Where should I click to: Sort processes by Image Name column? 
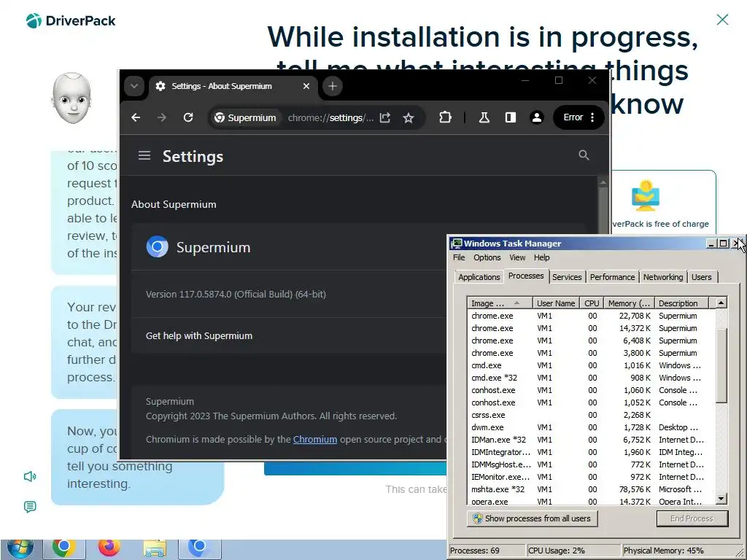point(500,303)
